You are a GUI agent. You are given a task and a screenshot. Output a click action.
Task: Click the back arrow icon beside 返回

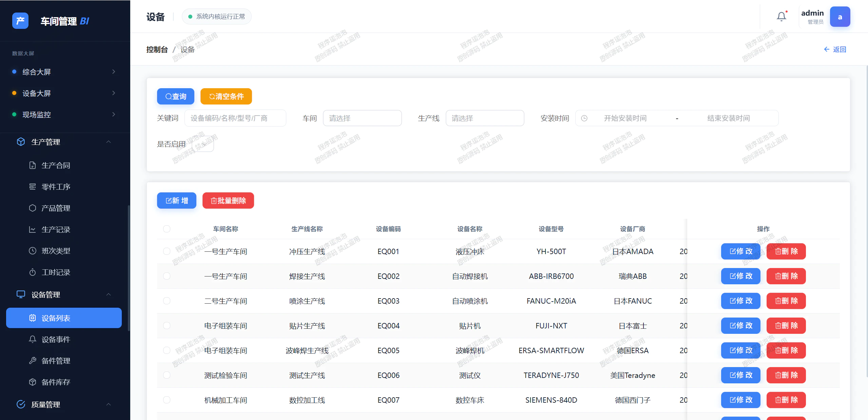click(x=827, y=49)
